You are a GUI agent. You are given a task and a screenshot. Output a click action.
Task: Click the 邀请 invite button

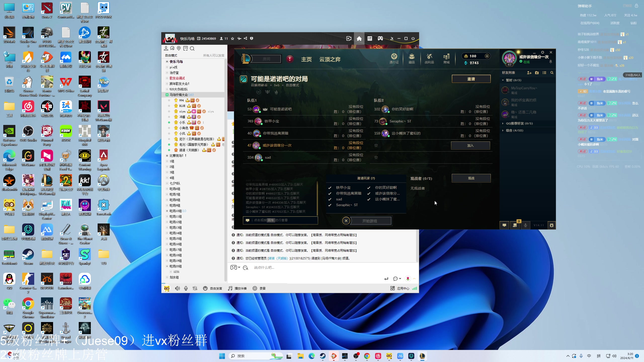point(471,79)
